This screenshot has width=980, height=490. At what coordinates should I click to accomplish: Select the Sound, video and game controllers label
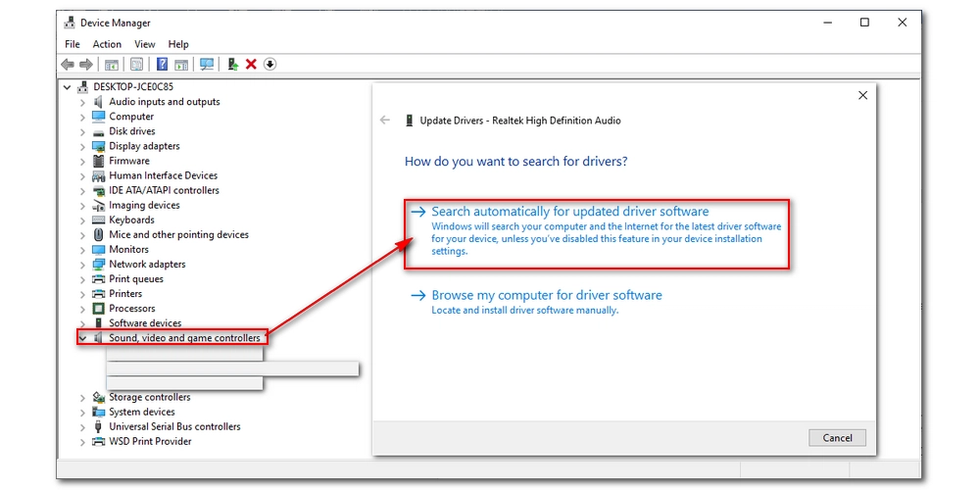click(x=184, y=338)
